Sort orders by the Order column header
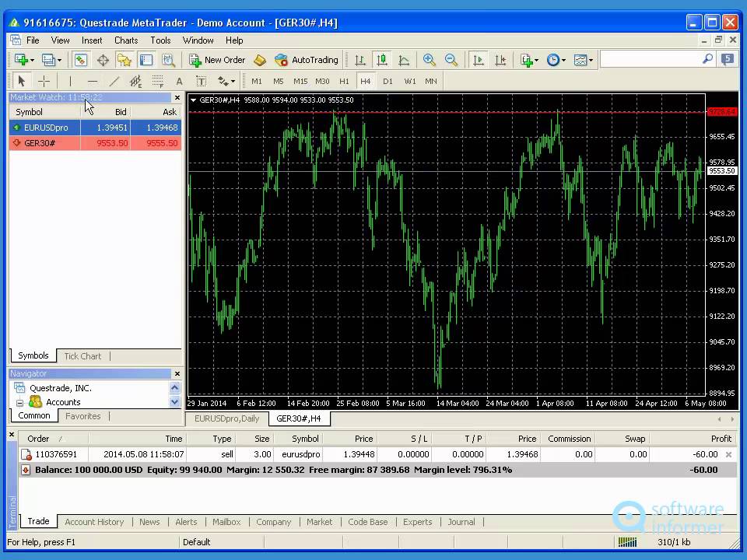Image resolution: width=747 pixels, height=560 pixels. coord(52,439)
